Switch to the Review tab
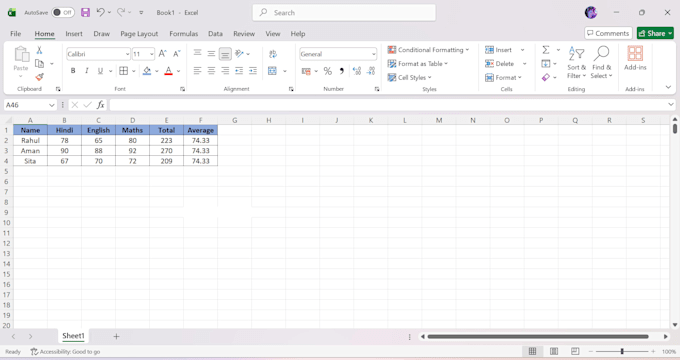680x360 pixels. click(244, 33)
